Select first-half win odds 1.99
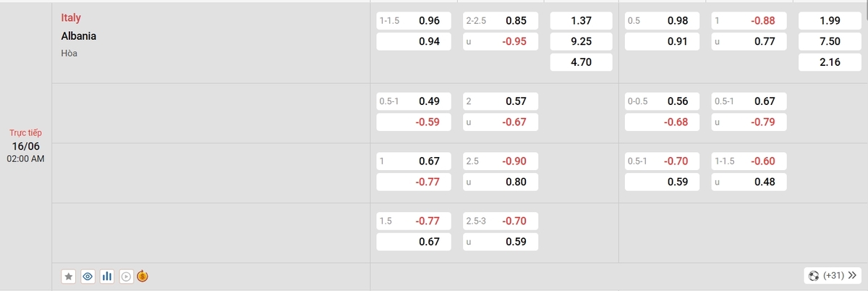This screenshot has width=868, height=291. 830,21
